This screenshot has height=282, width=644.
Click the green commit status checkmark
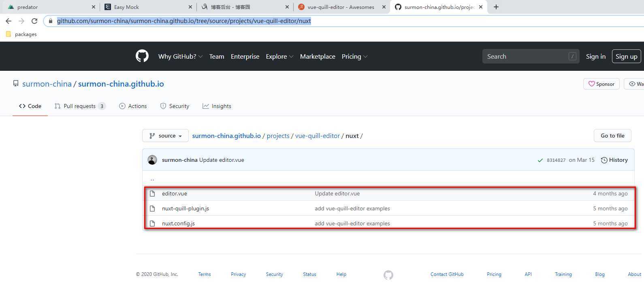(540, 160)
